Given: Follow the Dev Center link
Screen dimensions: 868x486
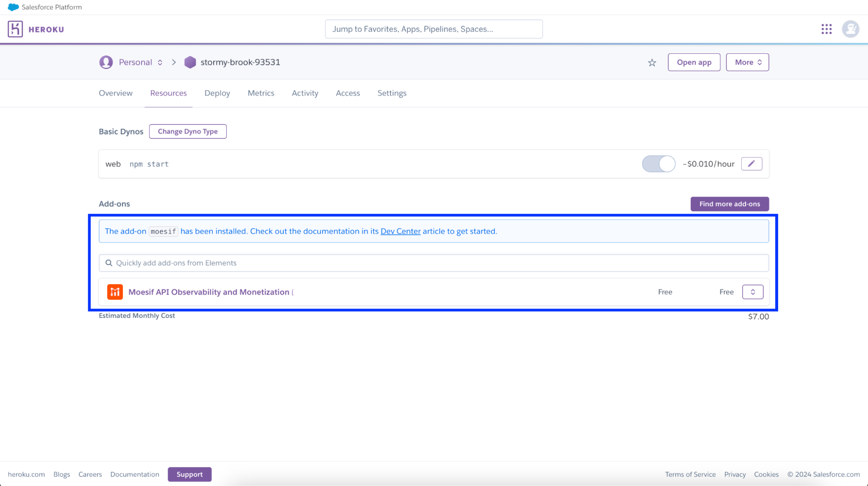Looking at the screenshot, I should coord(400,231).
